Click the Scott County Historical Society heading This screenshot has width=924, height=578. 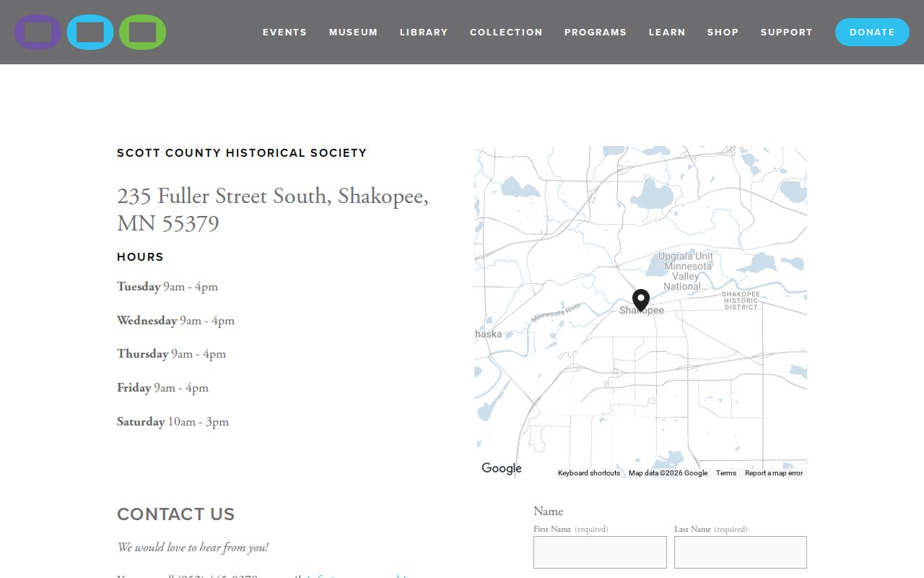(242, 153)
